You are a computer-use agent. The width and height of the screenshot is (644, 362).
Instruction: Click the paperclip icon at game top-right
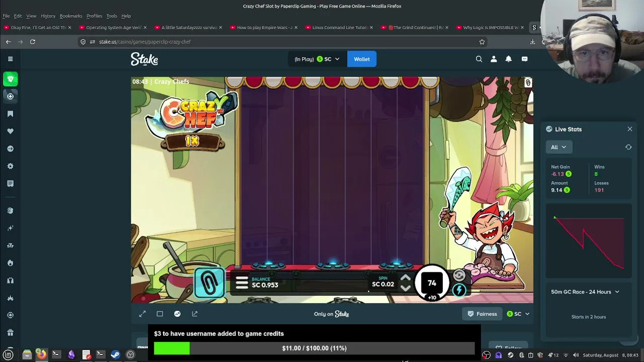[528, 83]
